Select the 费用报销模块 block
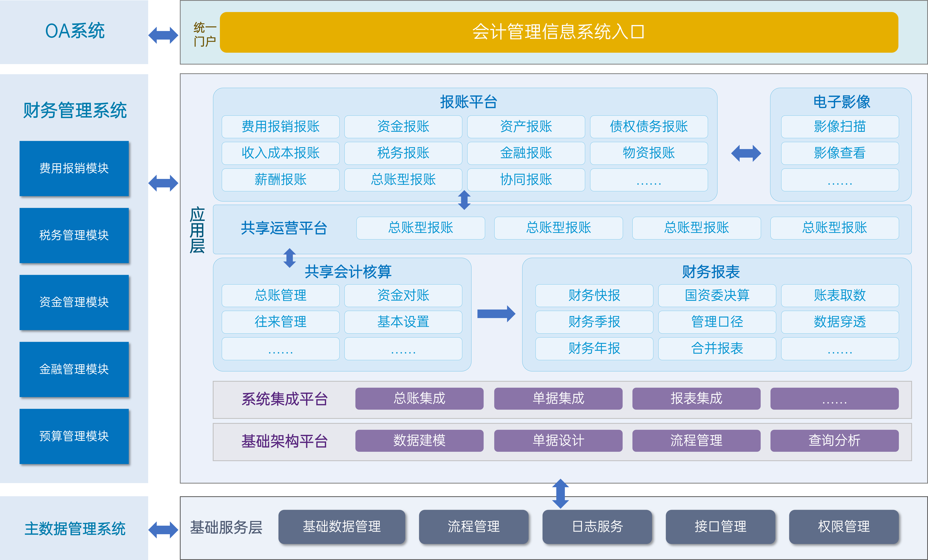Image resolution: width=928 pixels, height=560 pixels. (74, 168)
